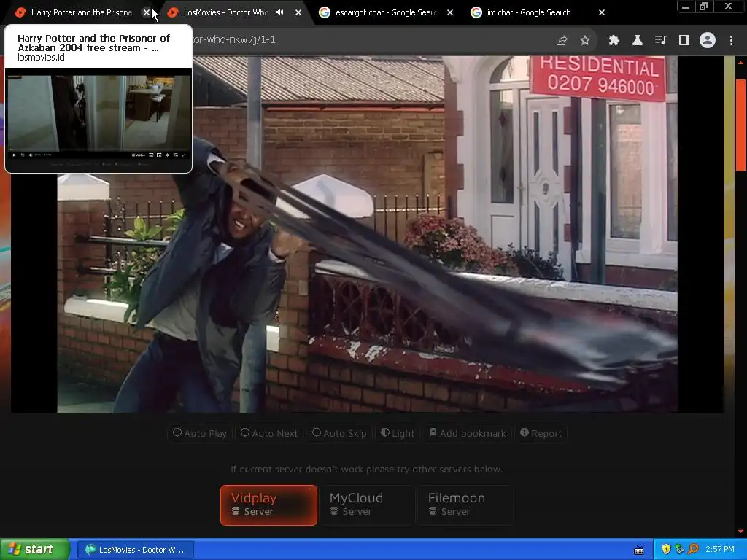Close the Harry Potter tab

(x=147, y=13)
